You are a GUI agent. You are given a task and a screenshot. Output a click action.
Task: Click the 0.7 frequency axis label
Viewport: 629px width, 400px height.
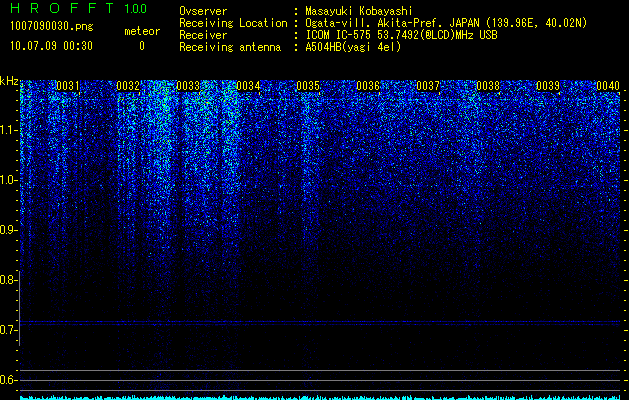(8, 330)
